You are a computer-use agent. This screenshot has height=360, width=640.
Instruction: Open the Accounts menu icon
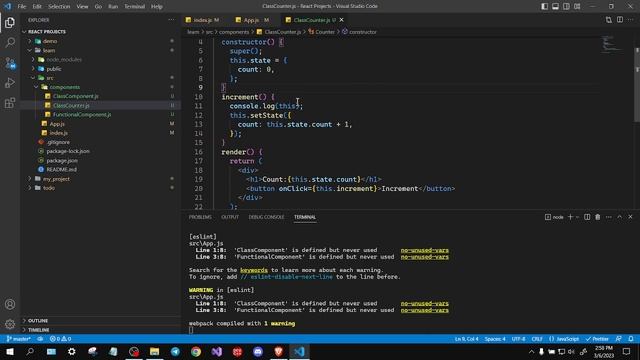pyautogui.click(x=10, y=304)
